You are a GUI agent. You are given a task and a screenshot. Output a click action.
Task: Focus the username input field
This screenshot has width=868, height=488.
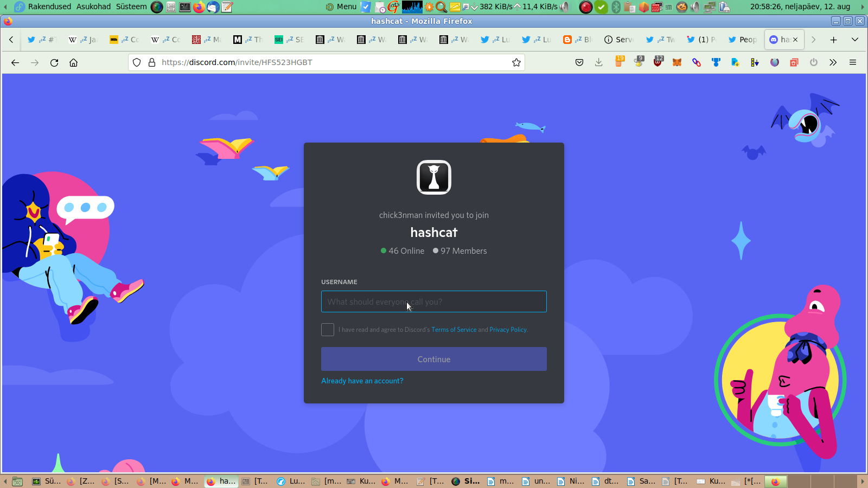(x=434, y=301)
